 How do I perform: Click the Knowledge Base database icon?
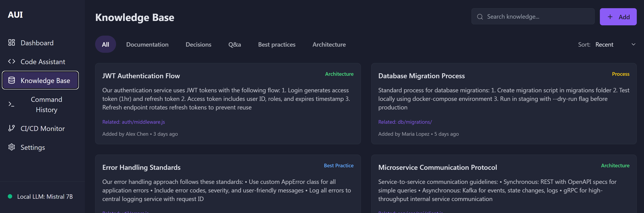[11, 80]
